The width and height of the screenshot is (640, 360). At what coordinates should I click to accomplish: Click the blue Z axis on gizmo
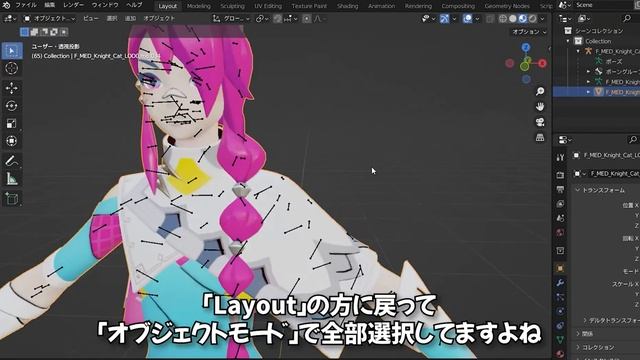click(526, 47)
